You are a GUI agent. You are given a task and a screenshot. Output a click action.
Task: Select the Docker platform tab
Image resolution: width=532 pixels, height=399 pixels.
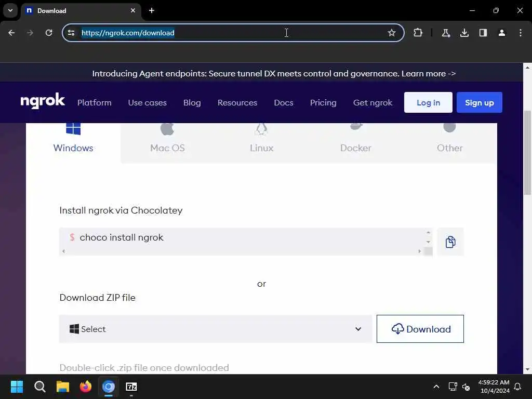click(x=355, y=143)
